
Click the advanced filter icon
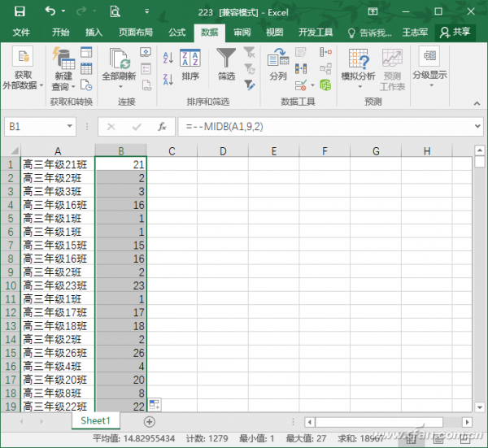tap(250, 85)
